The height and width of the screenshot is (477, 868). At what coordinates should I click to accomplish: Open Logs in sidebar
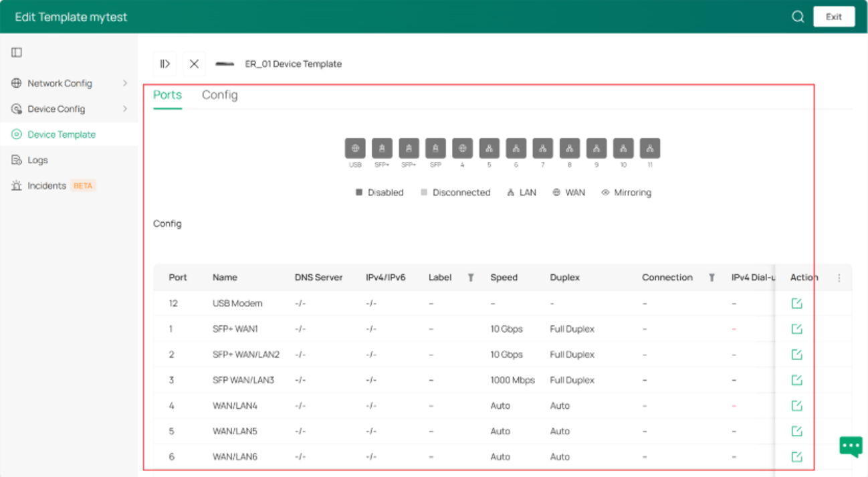(37, 160)
